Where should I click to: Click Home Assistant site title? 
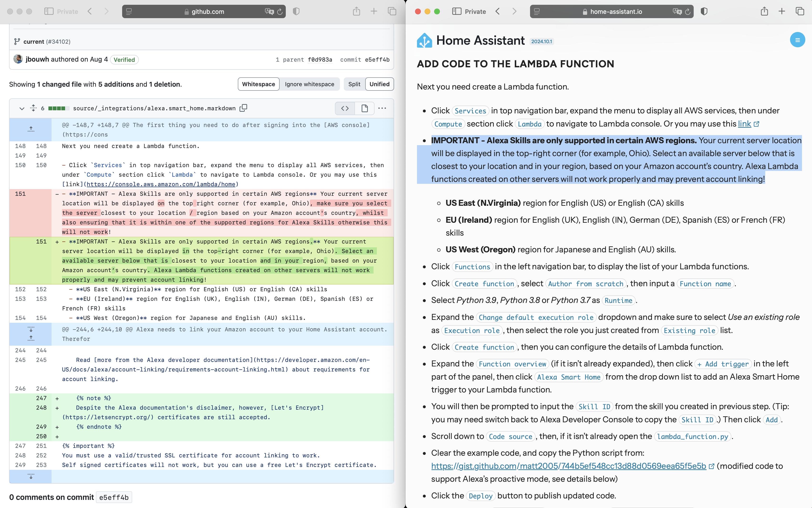click(x=480, y=40)
